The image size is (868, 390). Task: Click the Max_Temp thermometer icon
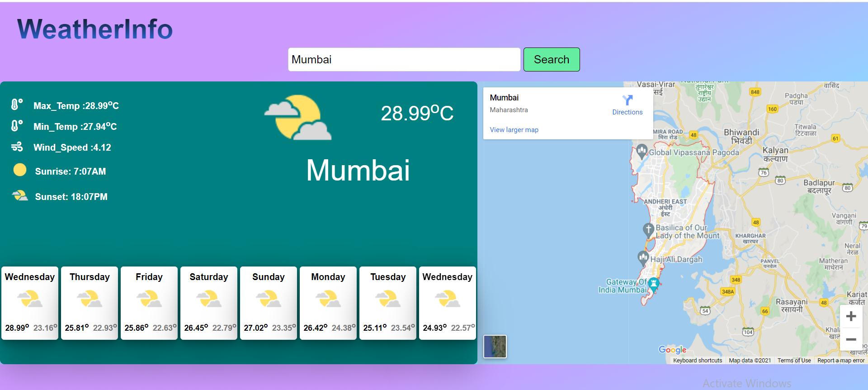pyautogui.click(x=17, y=105)
